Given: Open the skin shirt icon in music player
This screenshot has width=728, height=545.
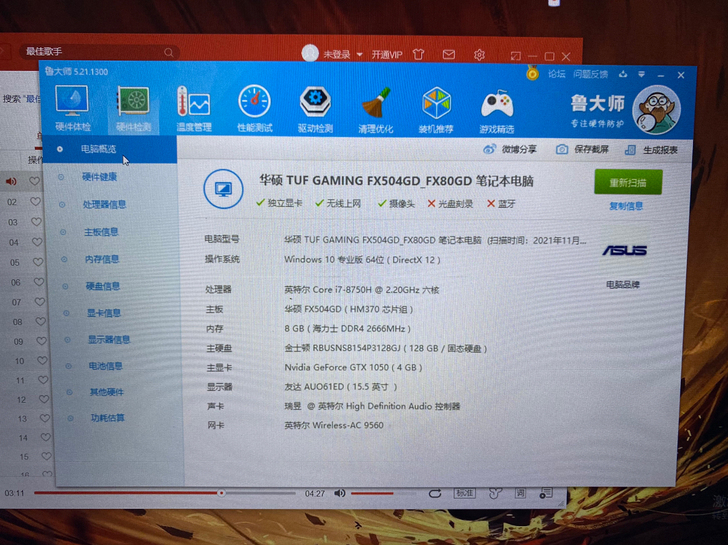Looking at the screenshot, I should [418, 54].
